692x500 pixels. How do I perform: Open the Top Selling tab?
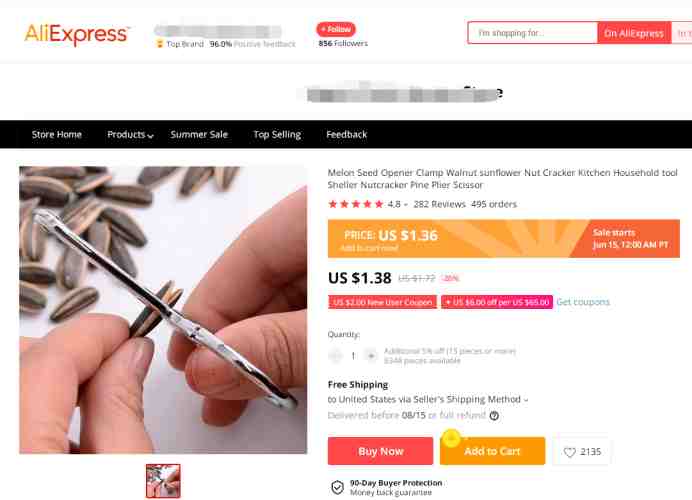277,135
